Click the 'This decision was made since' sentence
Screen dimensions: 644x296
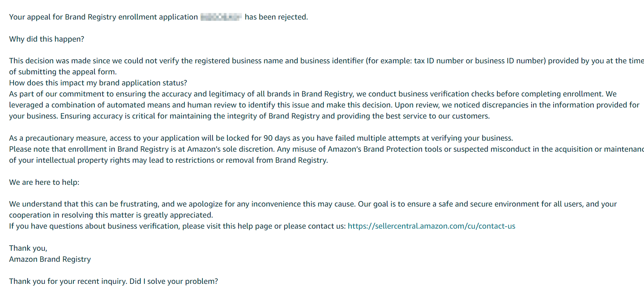(x=326, y=61)
